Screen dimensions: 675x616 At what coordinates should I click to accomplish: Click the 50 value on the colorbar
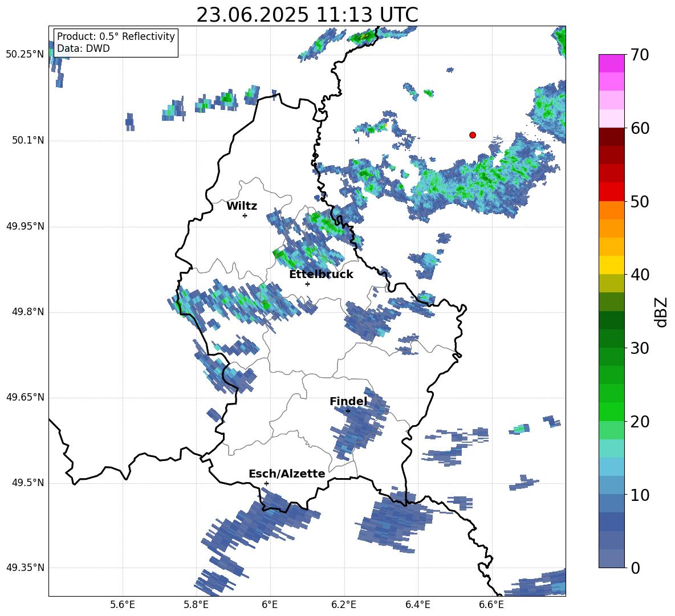[x=640, y=201]
